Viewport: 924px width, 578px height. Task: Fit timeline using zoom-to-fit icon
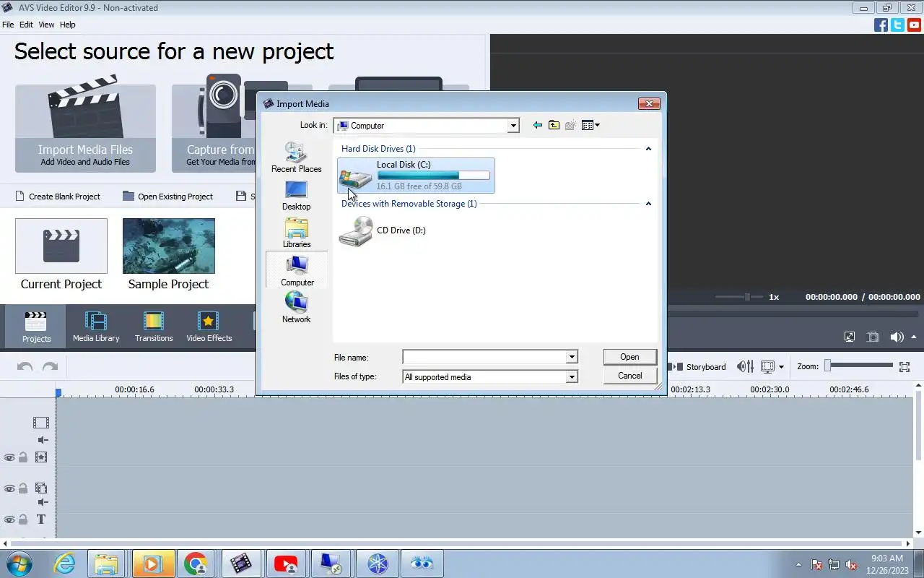(x=905, y=367)
